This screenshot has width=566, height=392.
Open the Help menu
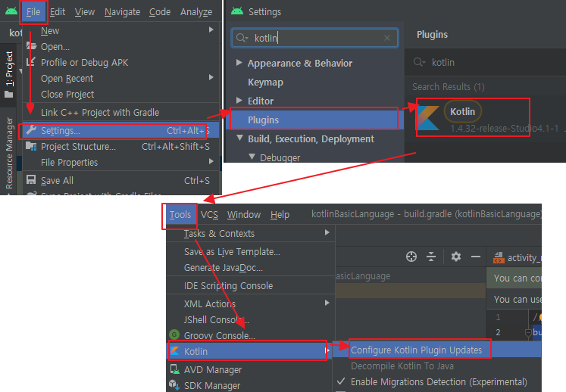tap(280, 215)
